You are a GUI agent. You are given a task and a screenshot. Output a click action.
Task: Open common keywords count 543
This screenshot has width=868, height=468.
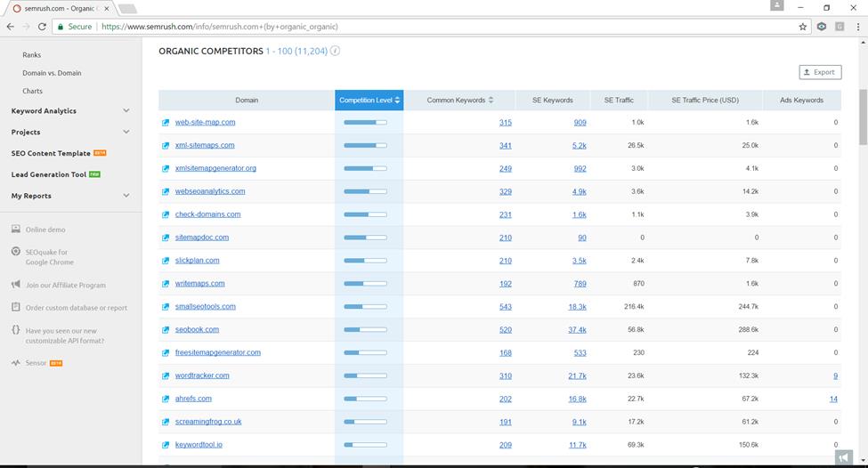pos(506,307)
